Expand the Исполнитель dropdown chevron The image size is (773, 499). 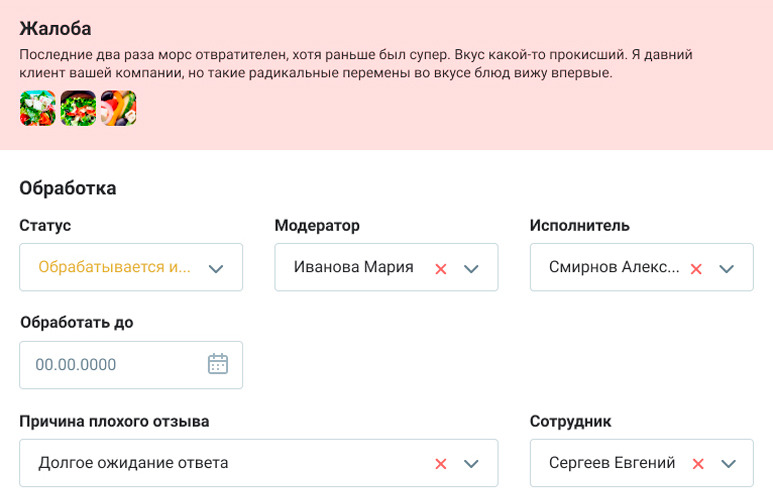pyautogui.click(x=727, y=268)
